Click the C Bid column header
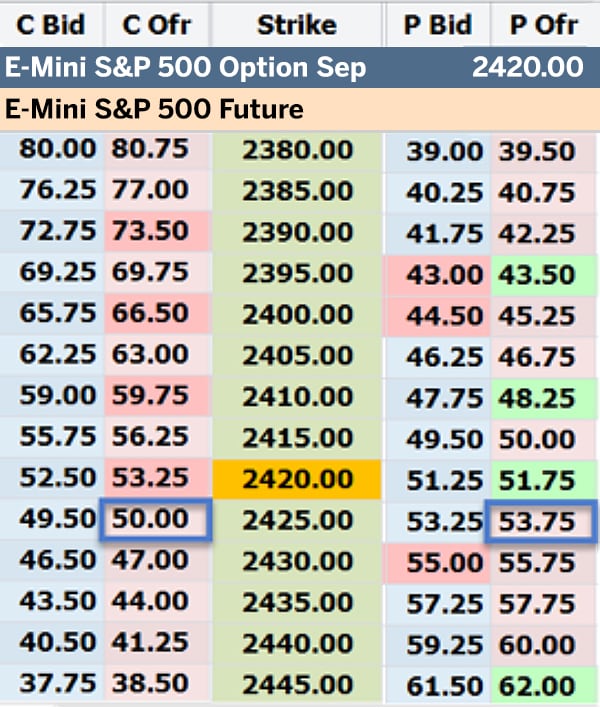Screen dimensions: 600x708 (x=52, y=24)
